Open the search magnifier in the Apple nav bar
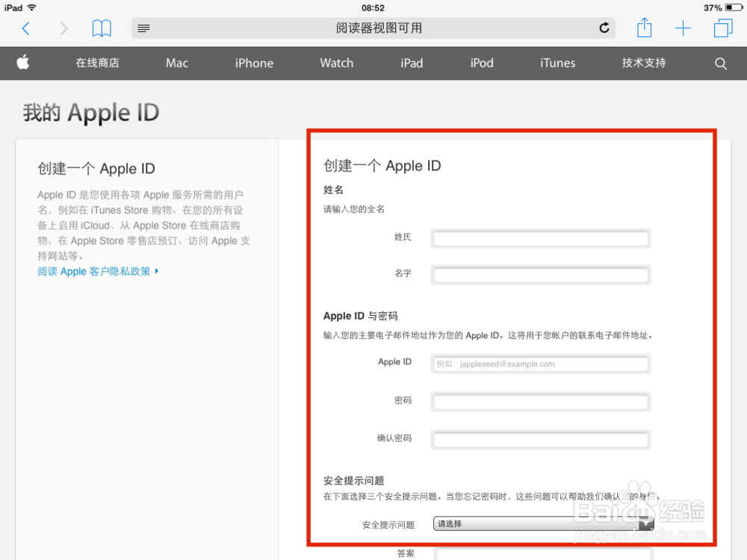Image resolution: width=747 pixels, height=560 pixels. click(720, 63)
